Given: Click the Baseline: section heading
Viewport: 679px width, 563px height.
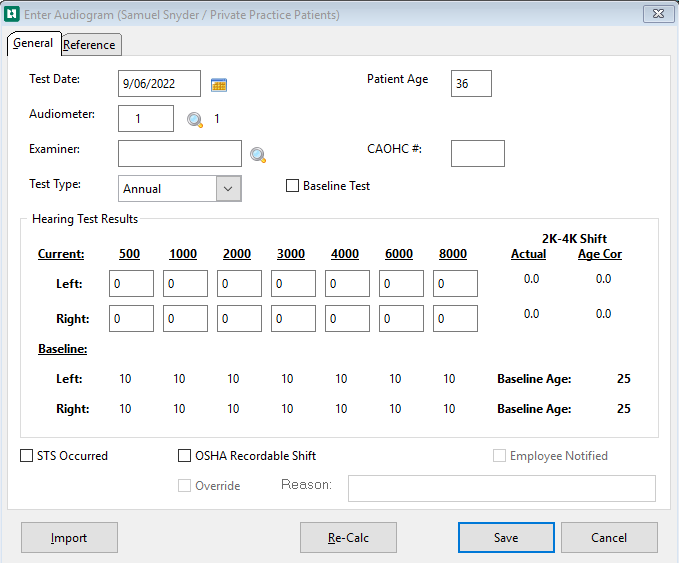Looking at the screenshot, I should 63,349.
